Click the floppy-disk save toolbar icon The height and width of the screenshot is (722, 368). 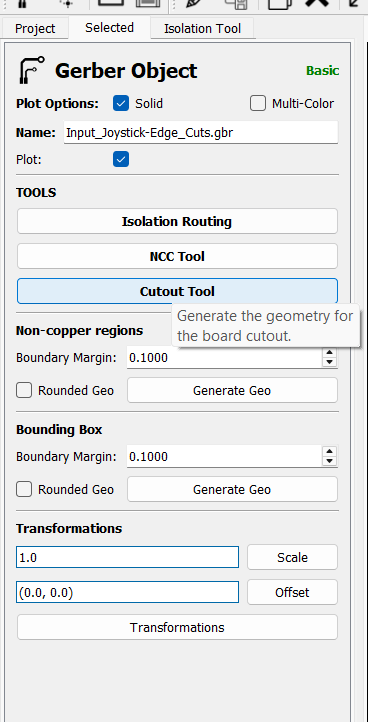(234, 4)
